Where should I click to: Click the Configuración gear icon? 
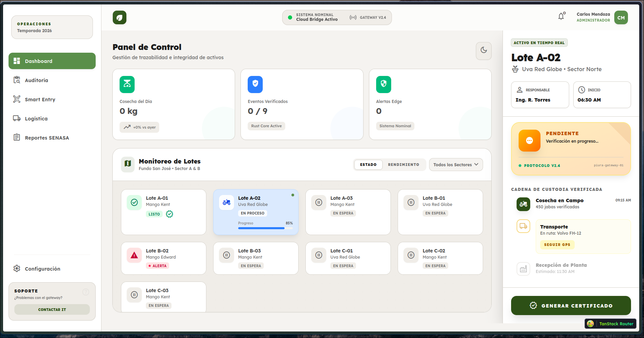pyautogui.click(x=17, y=269)
